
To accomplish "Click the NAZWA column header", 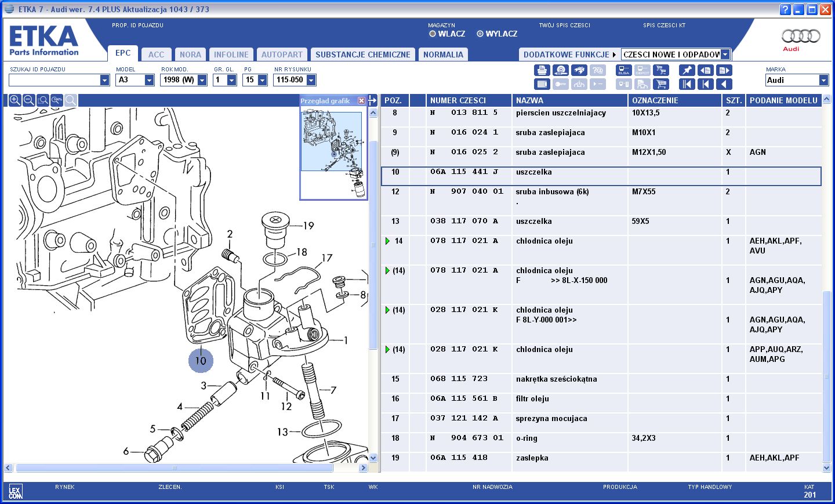I will [569, 100].
